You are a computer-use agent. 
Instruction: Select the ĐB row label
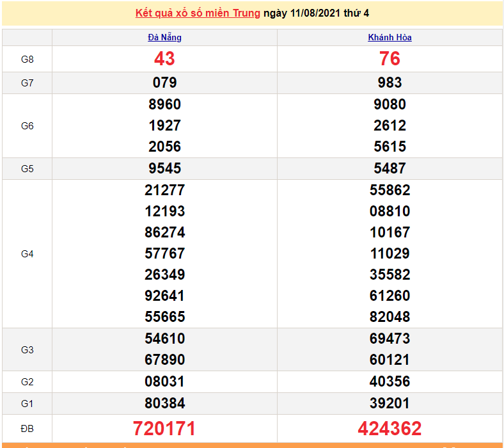28,429
